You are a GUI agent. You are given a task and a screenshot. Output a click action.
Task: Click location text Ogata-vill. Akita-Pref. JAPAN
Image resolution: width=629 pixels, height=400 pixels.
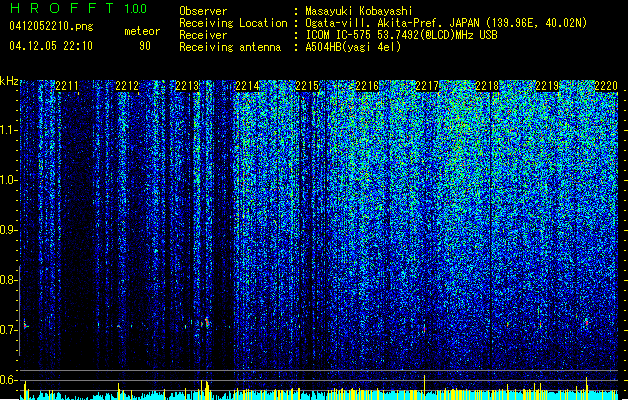pyautogui.click(x=392, y=23)
